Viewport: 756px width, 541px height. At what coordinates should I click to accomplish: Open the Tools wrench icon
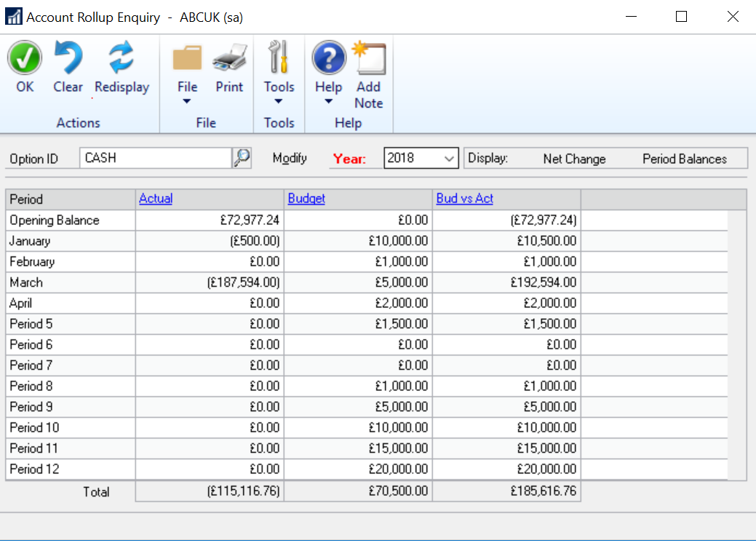[x=279, y=58]
